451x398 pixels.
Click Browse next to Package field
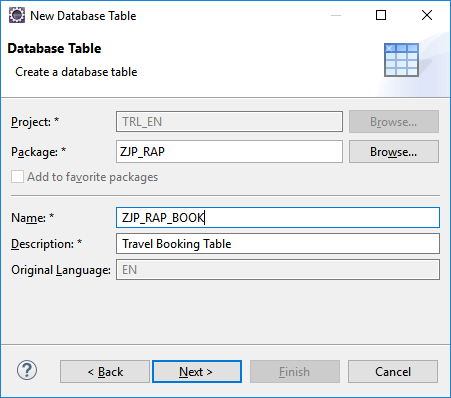(x=394, y=152)
